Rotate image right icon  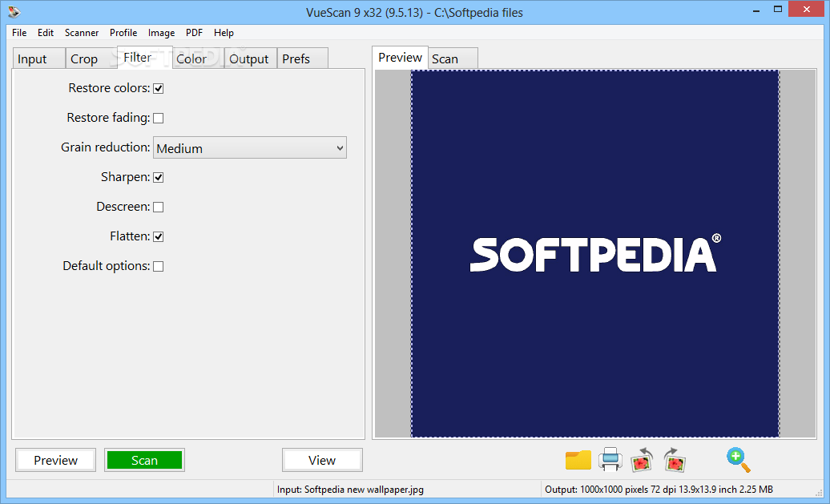pyautogui.click(x=675, y=460)
